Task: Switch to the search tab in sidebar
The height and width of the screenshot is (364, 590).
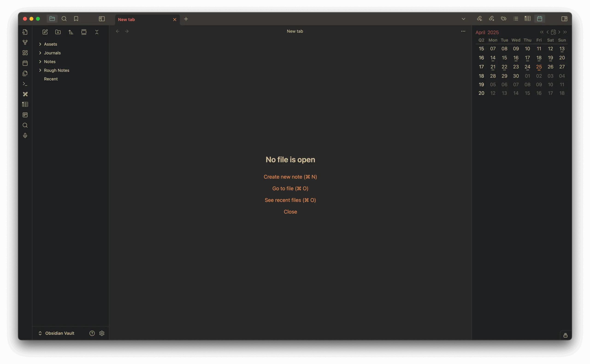Action: 64,19
